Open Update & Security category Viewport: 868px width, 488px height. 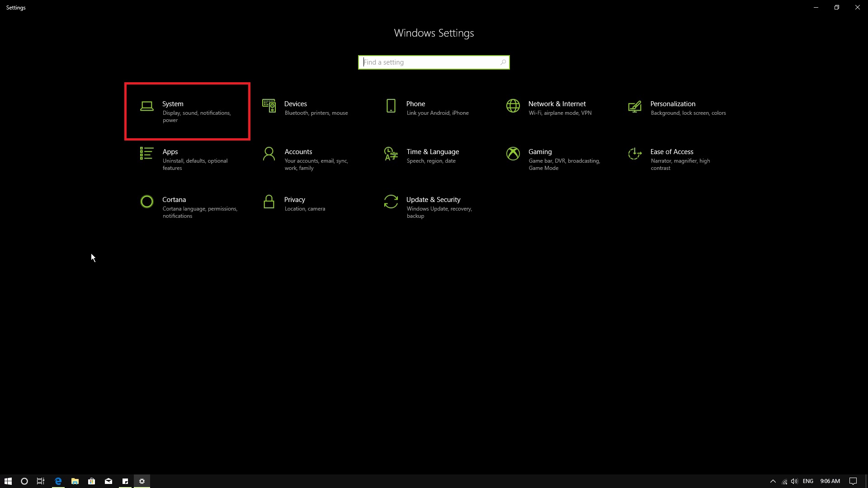tap(433, 200)
